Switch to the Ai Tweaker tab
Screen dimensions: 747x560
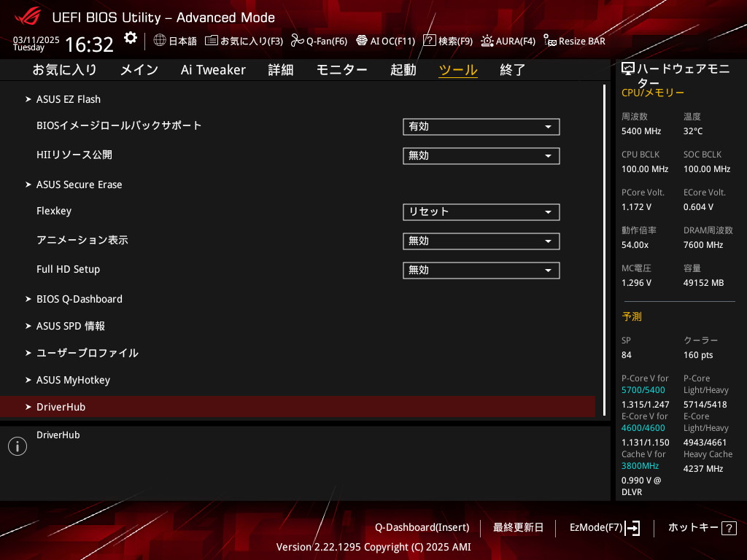pyautogui.click(x=213, y=70)
